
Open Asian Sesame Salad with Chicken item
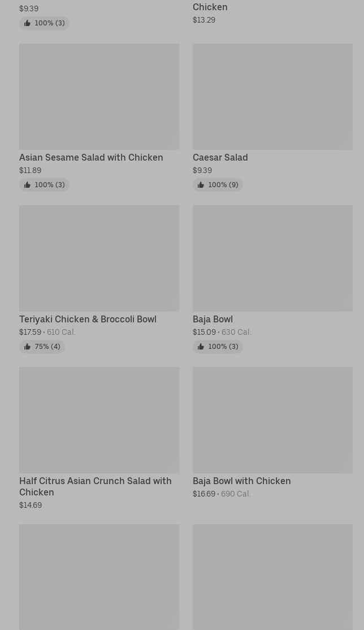(x=91, y=158)
